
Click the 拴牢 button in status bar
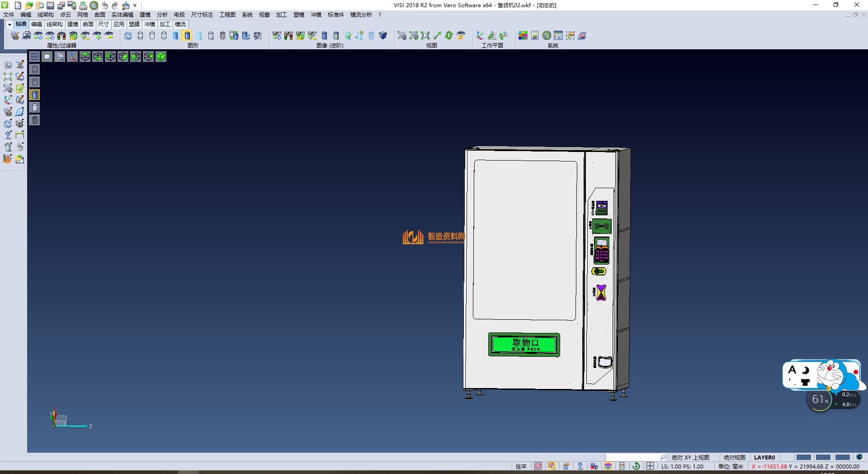point(521,466)
